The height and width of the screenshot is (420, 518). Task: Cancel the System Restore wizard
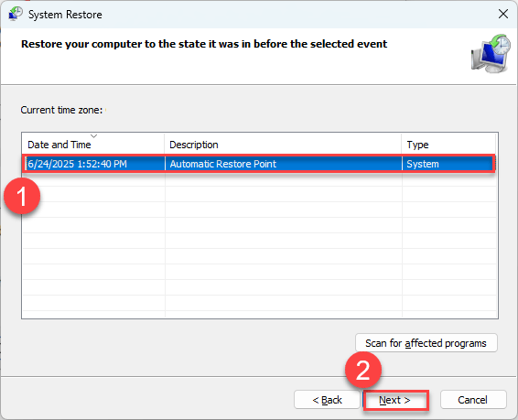473,400
